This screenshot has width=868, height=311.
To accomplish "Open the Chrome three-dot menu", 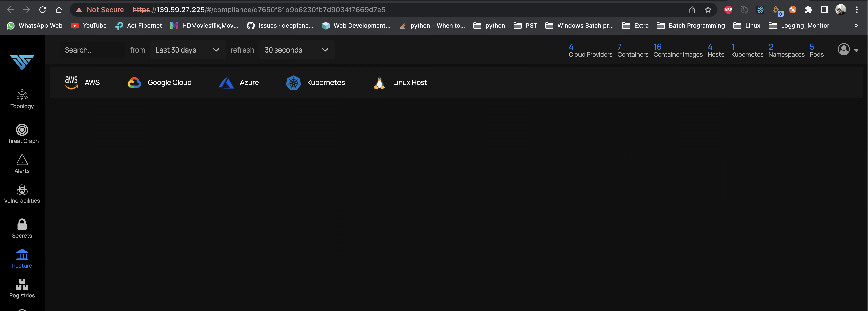I will pos(857,10).
